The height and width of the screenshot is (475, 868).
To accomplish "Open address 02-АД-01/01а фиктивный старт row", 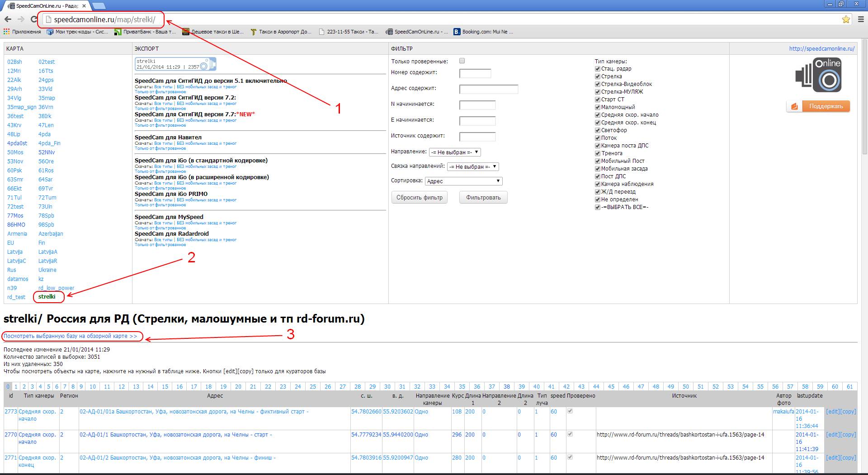I will click(x=194, y=412).
